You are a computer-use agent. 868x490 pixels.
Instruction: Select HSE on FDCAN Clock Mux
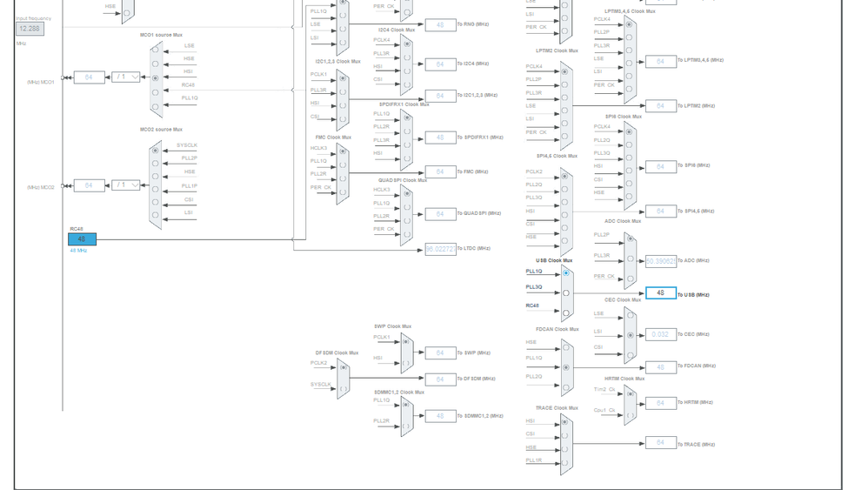565,348
